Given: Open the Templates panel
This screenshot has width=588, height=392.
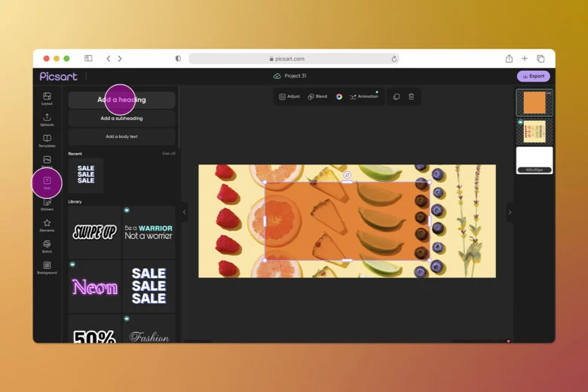Looking at the screenshot, I should [x=47, y=140].
